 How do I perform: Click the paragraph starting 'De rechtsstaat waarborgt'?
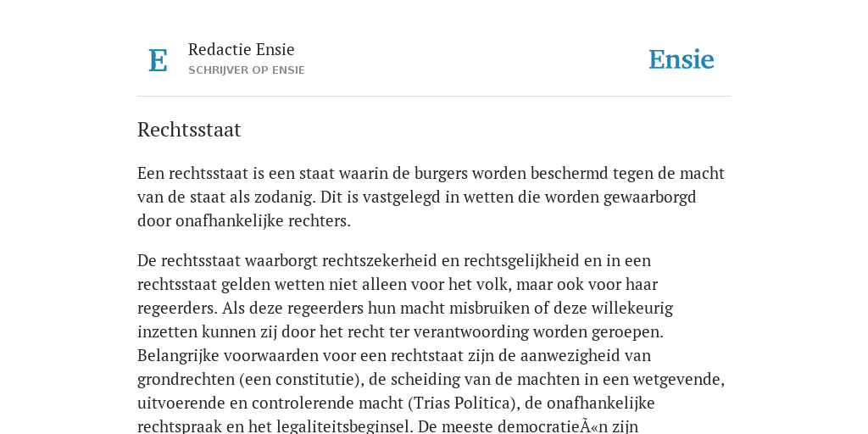pyautogui.click(x=431, y=343)
